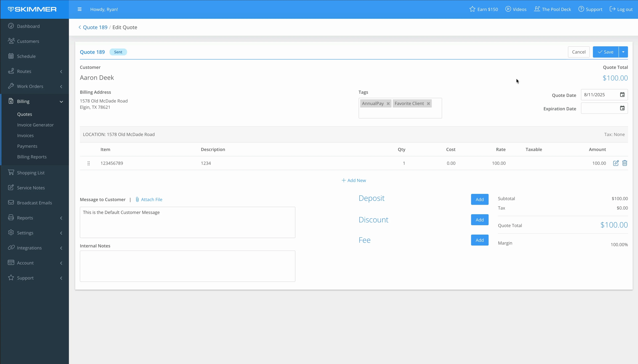Edit line item 123456789
638x364 pixels.
tap(616, 163)
